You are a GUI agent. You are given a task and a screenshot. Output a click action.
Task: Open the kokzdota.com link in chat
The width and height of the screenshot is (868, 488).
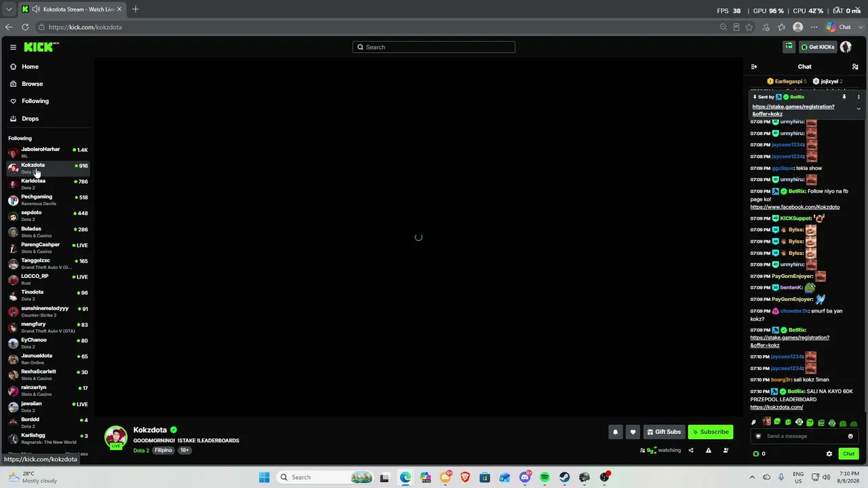[x=776, y=407]
